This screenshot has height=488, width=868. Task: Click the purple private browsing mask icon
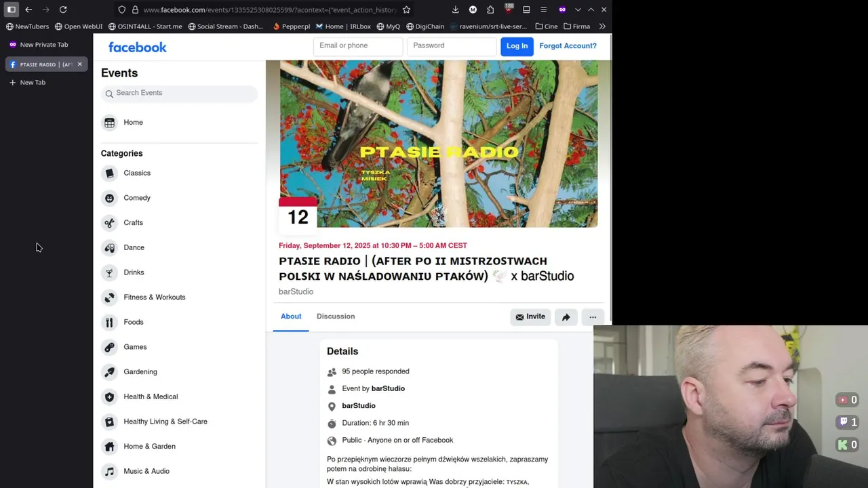pyautogui.click(x=562, y=9)
